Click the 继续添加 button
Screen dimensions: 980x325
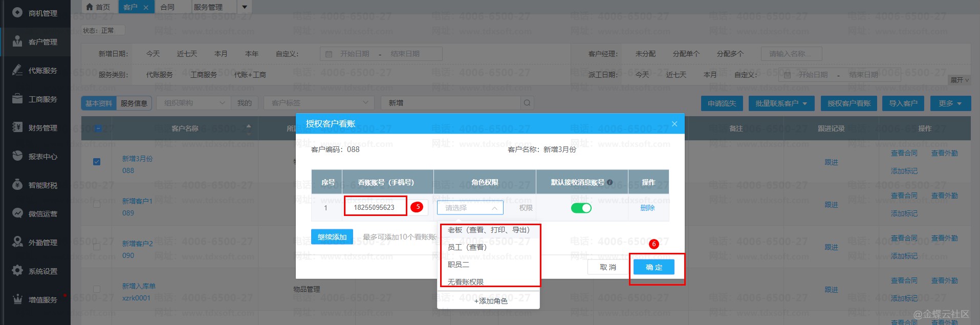332,237
